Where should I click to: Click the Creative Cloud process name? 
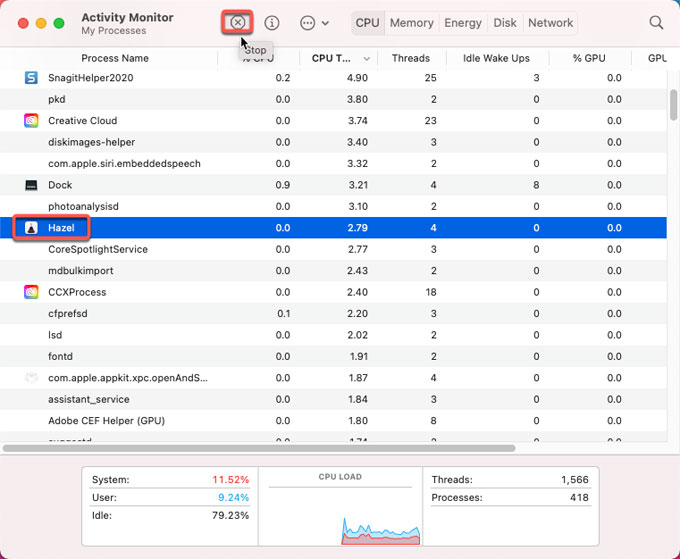pos(82,121)
